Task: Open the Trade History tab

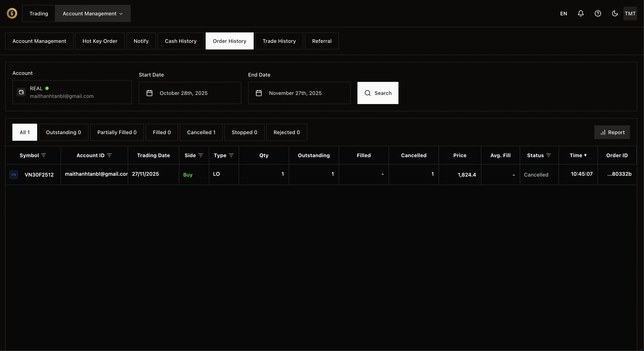Action: (279, 41)
